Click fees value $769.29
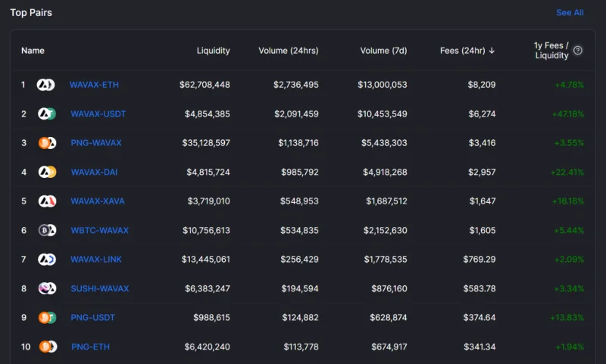The width and height of the screenshot is (606, 364). (x=479, y=260)
